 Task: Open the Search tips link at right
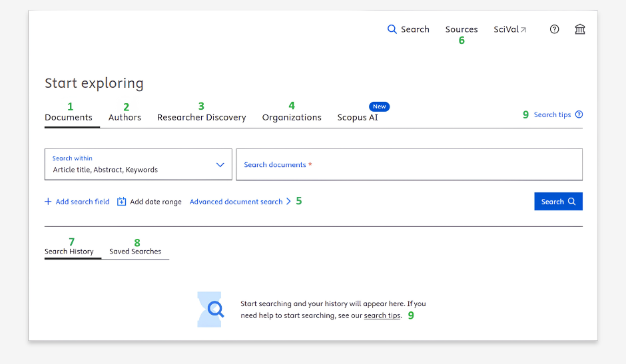(552, 114)
